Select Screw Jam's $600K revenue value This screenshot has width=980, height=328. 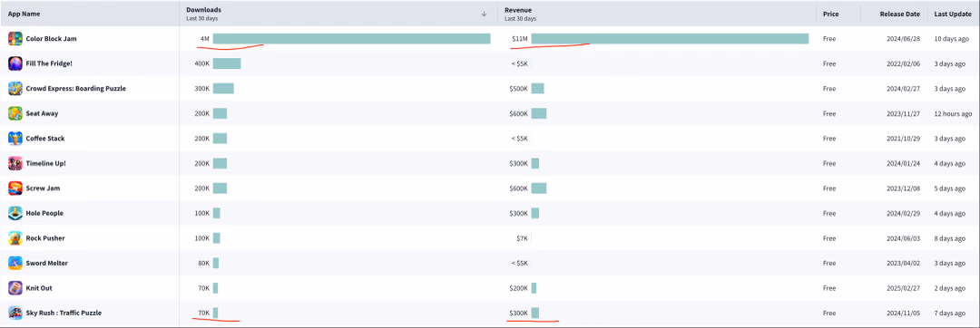519,188
